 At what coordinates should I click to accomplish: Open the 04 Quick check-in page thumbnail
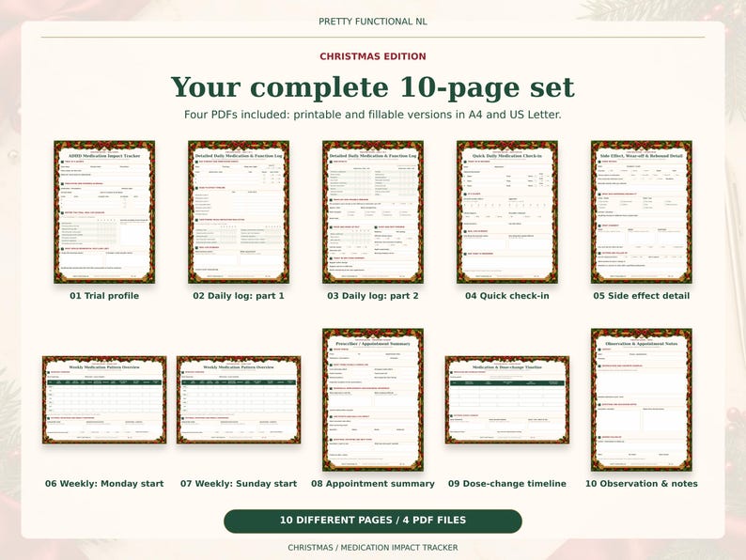point(507,212)
